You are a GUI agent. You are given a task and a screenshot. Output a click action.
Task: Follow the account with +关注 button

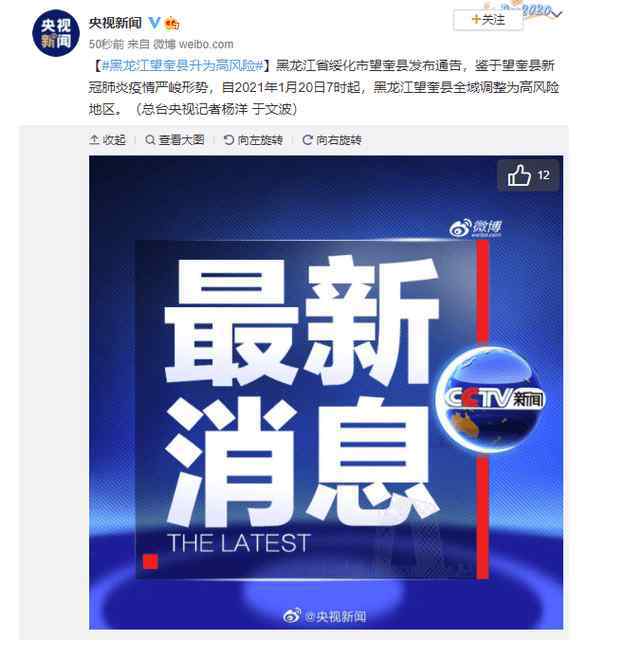click(x=488, y=20)
